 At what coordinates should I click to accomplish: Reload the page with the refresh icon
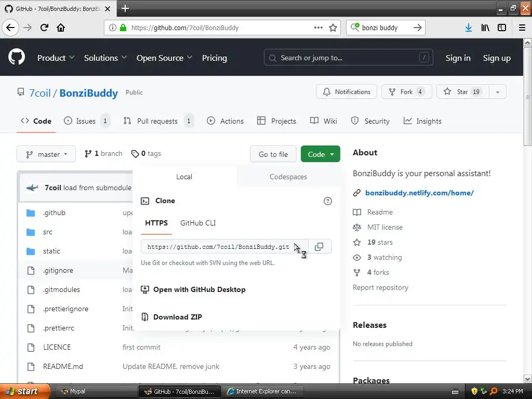tap(44, 28)
